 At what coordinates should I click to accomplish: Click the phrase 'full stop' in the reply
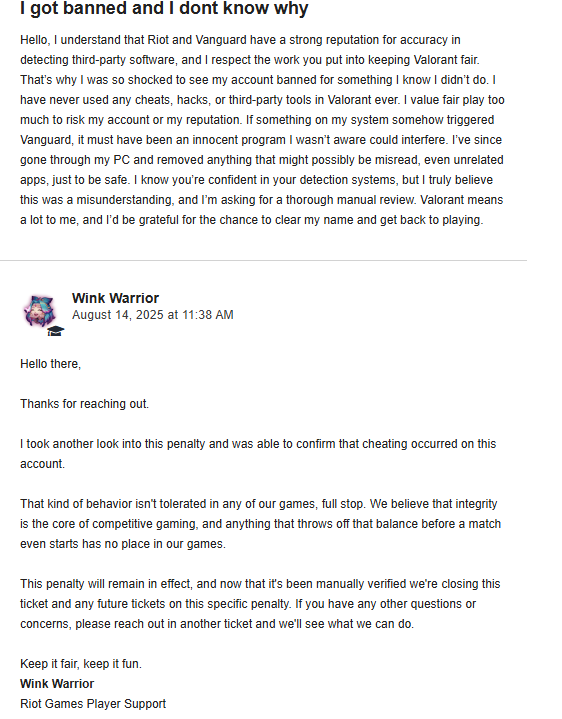343,504
